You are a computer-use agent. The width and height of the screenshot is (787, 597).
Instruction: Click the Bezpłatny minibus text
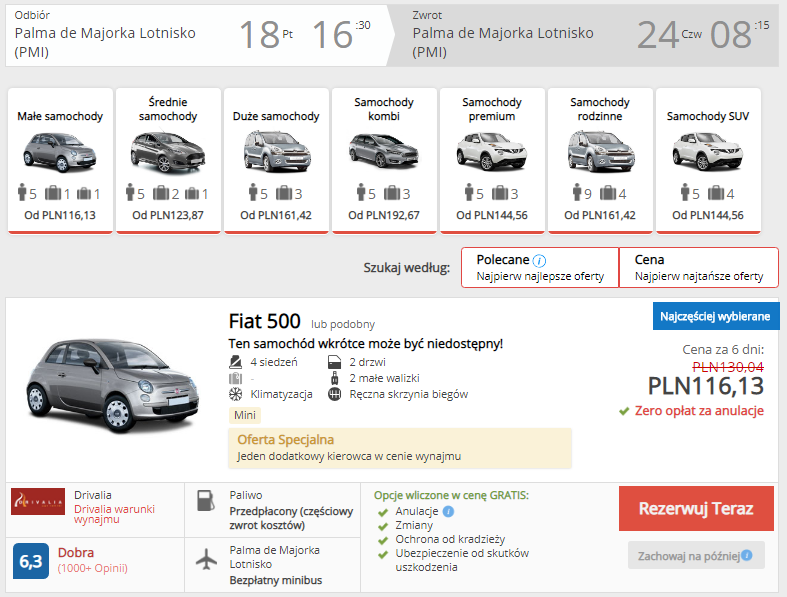pyautogui.click(x=276, y=580)
